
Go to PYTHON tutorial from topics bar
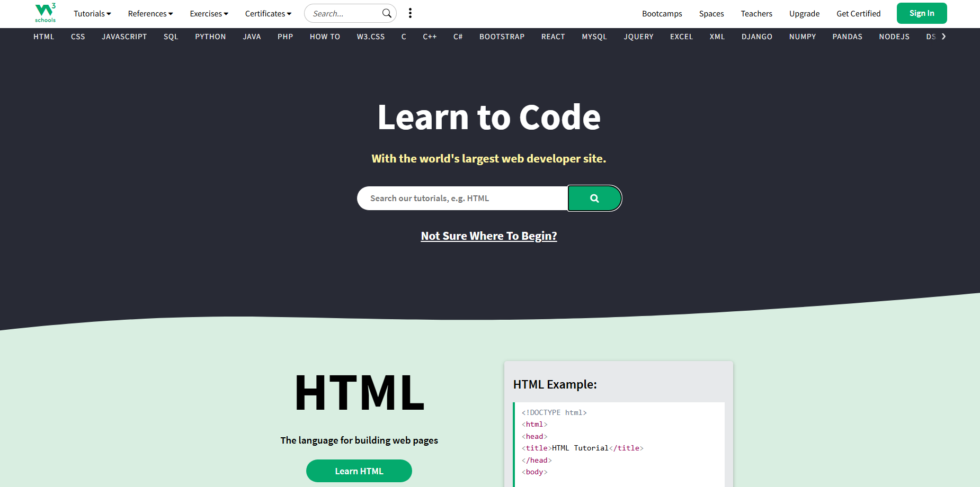pyautogui.click(x=210, y=37)
